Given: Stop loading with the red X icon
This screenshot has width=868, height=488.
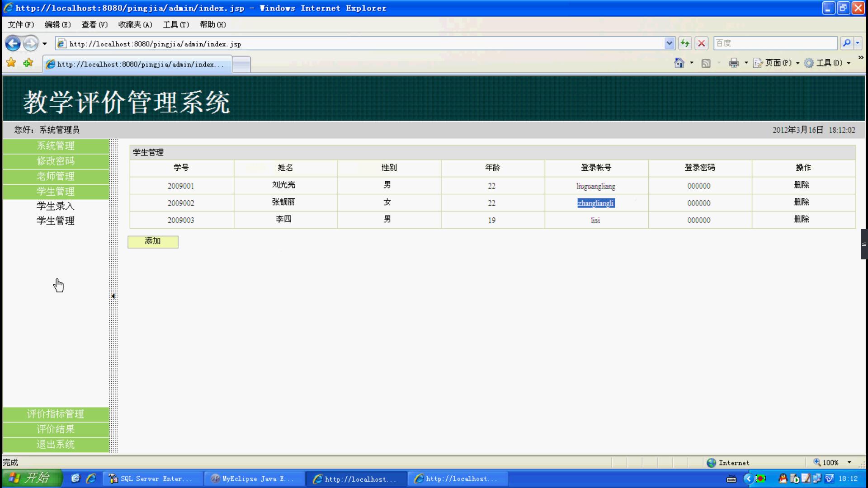Looking at the screenshot, I should (701, 43).
